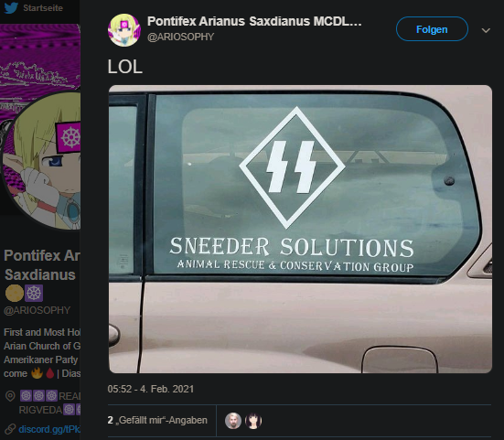This screenshot has width=504, height=440.
Task: Open the 2 „Gefällt mir“-Angaben list
Action: coord(157,421)
